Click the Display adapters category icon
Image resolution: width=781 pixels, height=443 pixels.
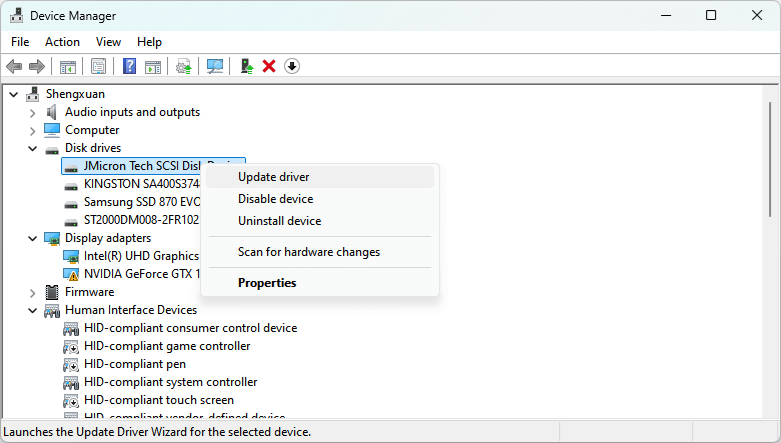point(52,238)
